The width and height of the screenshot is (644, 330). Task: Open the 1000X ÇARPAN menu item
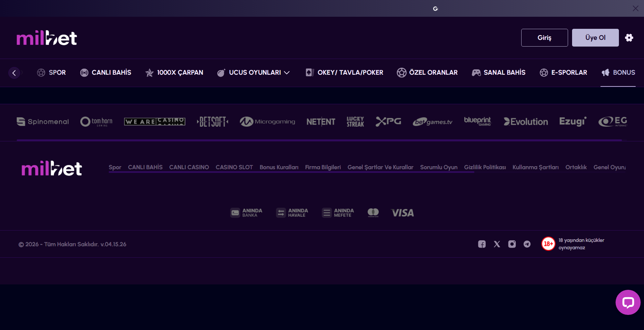coord(174,73)
